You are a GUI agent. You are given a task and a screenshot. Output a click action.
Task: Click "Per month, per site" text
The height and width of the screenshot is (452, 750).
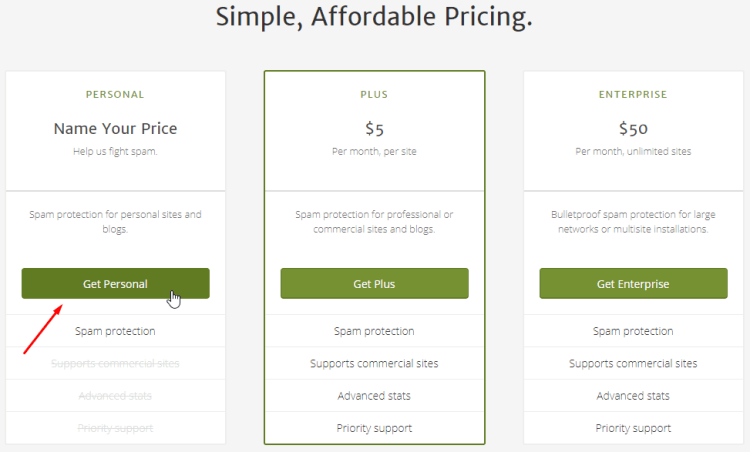pyautogui.click(x=374, y=151)
